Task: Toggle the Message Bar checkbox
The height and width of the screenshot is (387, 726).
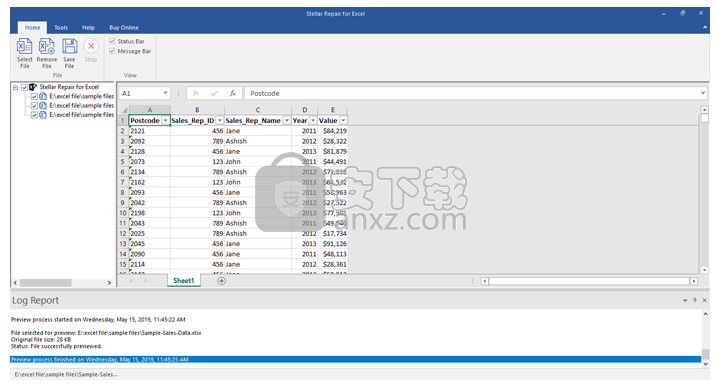Action: 112,51
